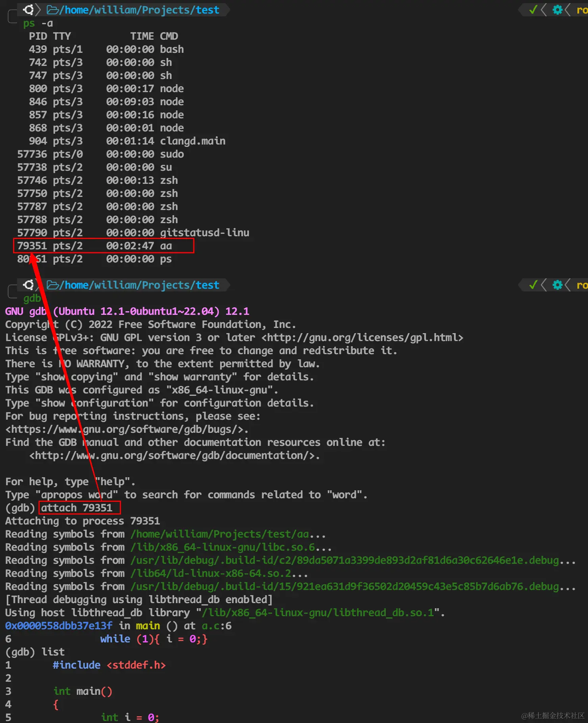
Task: Click 'Attaching to process 79351' line
Action: (83, 521)
